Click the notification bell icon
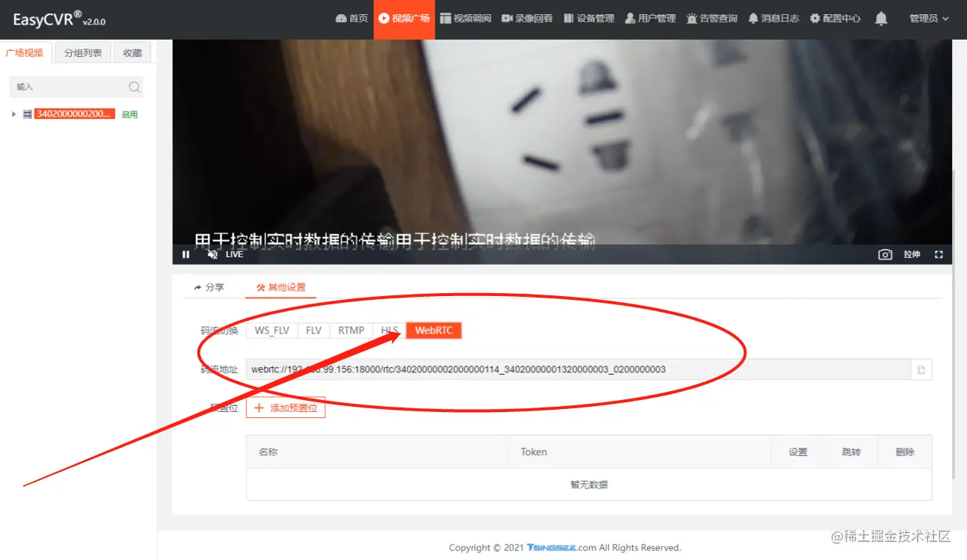Image resolution: width=967 pixels, height=560 pixels. click(881, 19)
